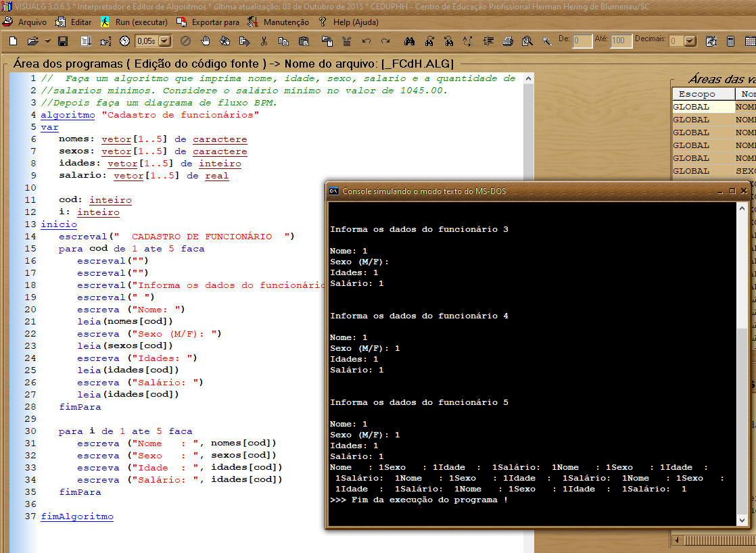Fix code indentation with the indent icon
The height and width of the screenshot is (553, 756).
click(x=488, y=41)
